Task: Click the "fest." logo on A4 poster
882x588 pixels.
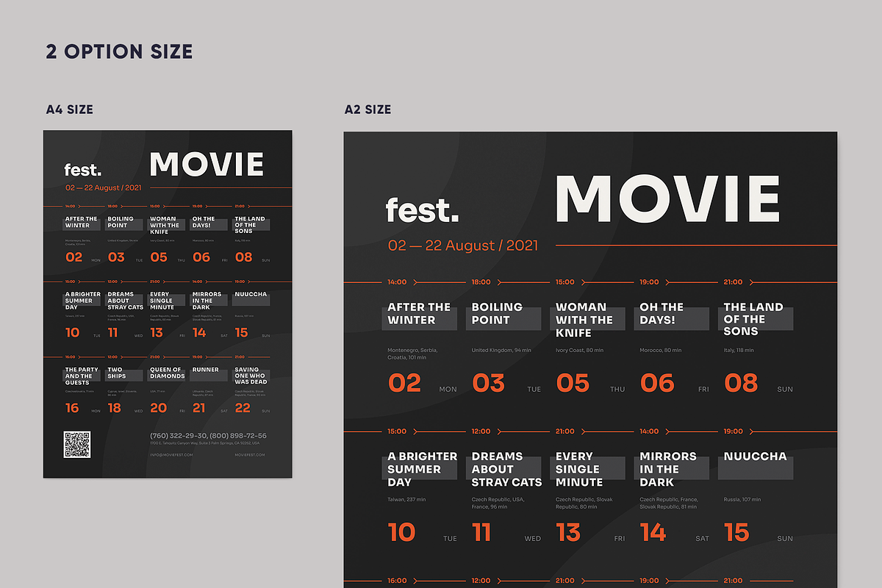Action: [82, 170]
